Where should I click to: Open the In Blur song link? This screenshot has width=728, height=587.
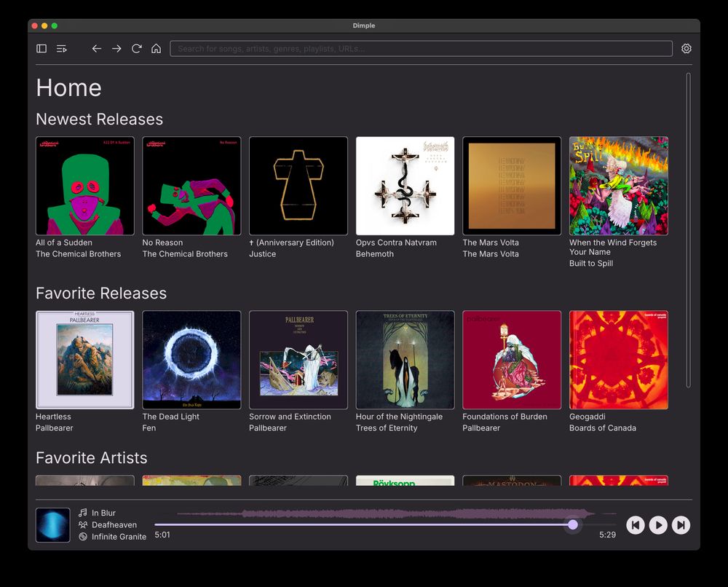[x=103, y=513]
